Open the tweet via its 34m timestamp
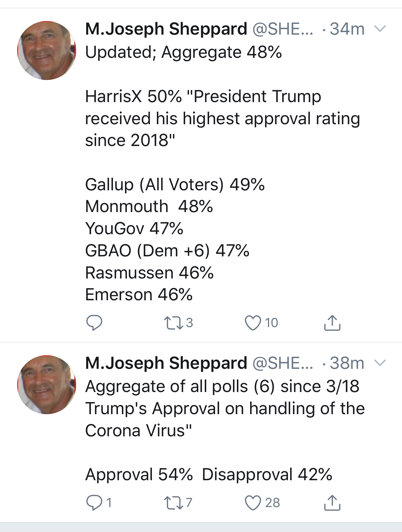 point(347,29)
